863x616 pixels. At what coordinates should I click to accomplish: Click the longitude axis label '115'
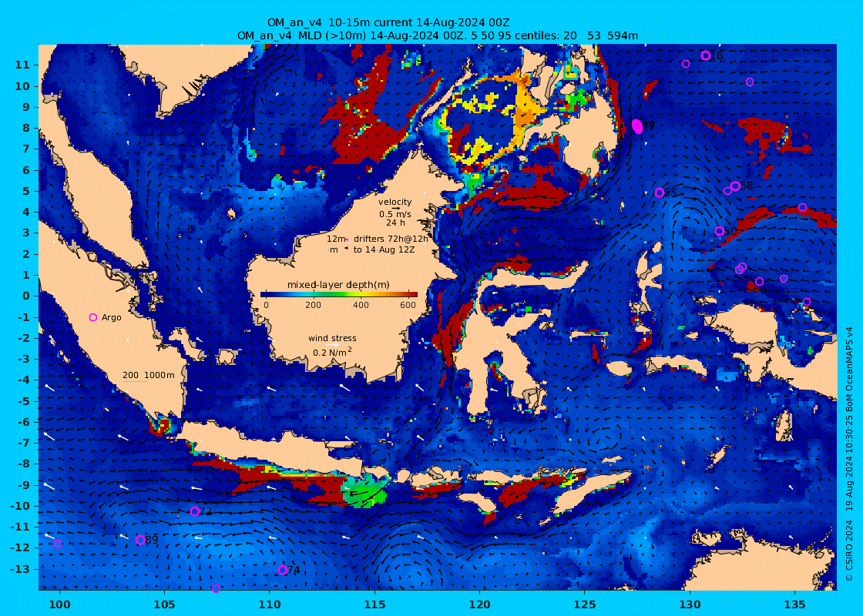(374, 604)
